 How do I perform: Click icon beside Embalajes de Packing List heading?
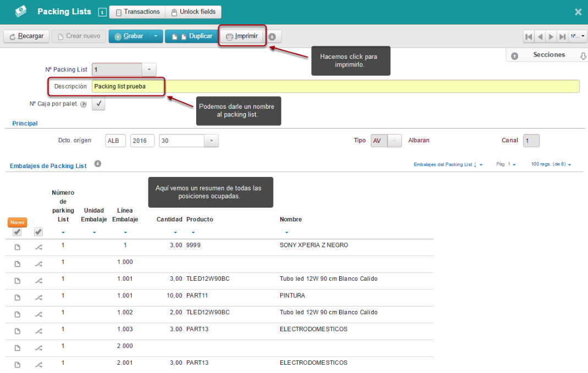pos(97,164)
